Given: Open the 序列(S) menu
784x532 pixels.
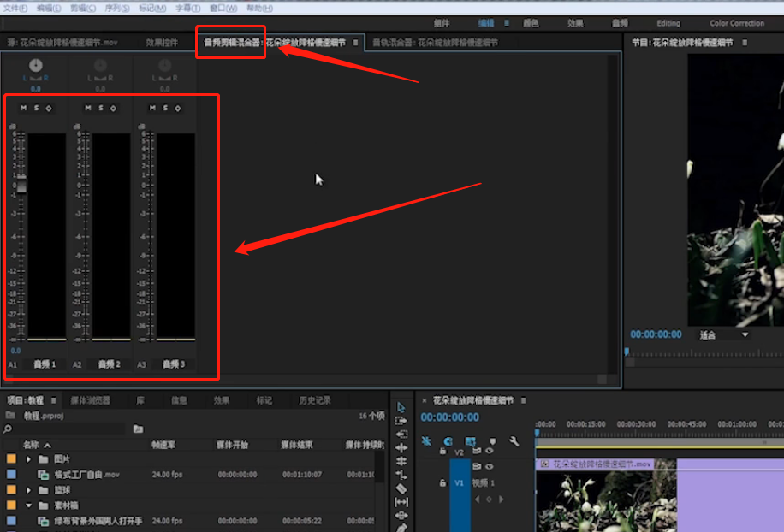Looking at the screenshot, I should coord(117,8).
